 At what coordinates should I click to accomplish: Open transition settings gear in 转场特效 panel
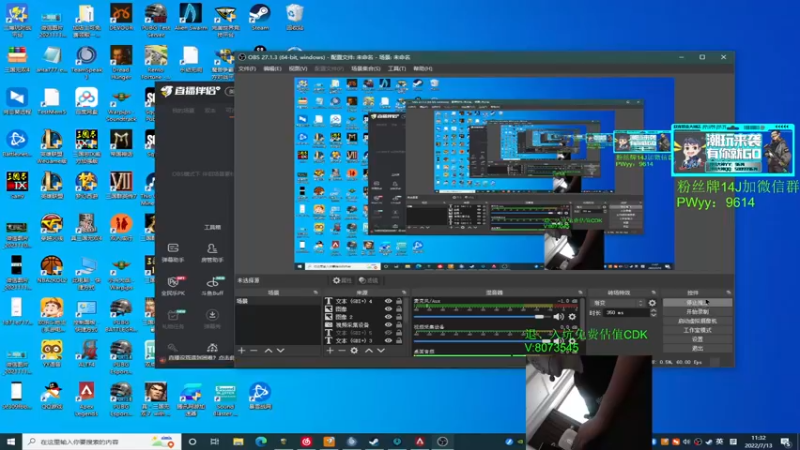tap(652, 303)
